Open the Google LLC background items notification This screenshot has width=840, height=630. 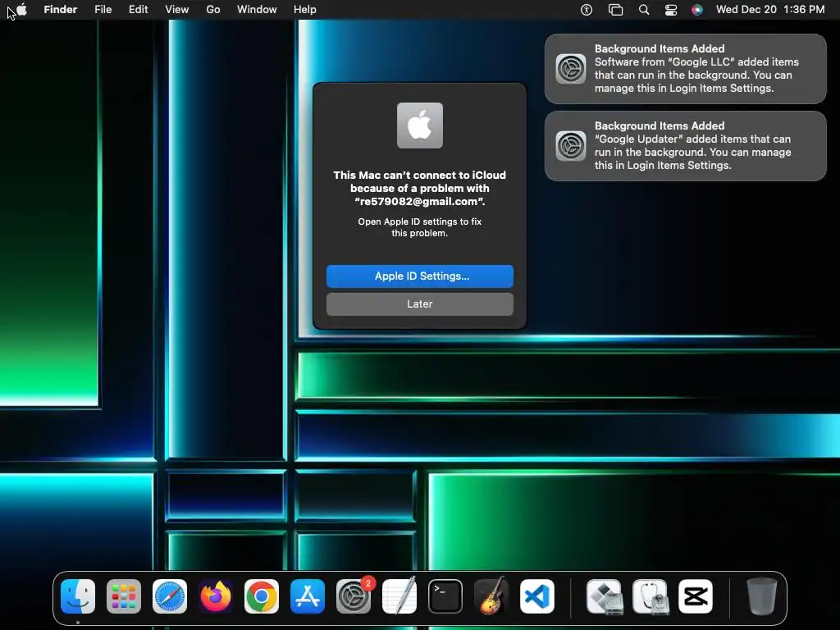(x=686, y=69)
